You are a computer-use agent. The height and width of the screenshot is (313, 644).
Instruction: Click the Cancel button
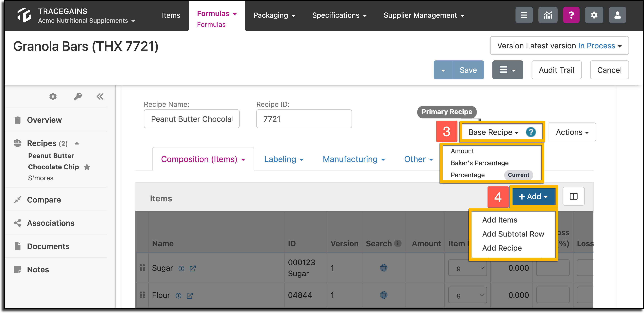[609, 70]
